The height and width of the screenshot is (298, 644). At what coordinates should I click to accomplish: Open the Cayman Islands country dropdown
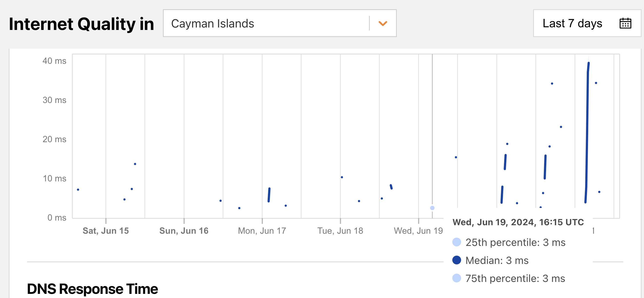click(280, 23)
